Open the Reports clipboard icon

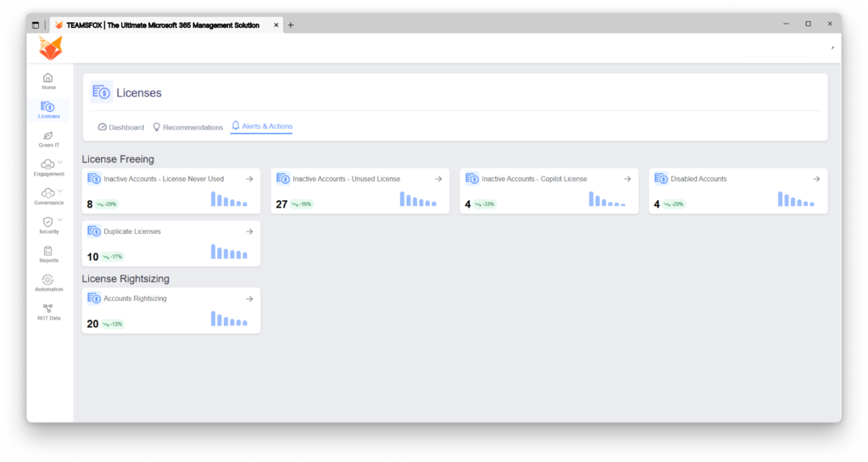[x=48, y=251]
